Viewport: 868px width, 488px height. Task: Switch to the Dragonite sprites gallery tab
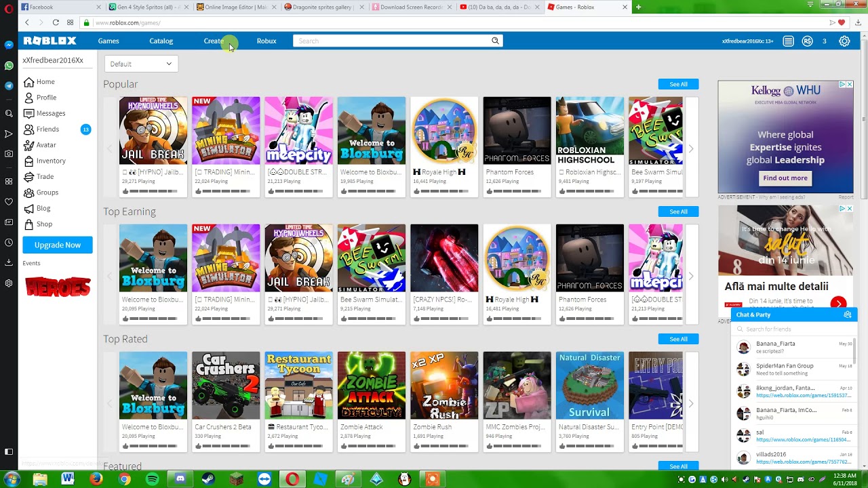pos(323,7)
